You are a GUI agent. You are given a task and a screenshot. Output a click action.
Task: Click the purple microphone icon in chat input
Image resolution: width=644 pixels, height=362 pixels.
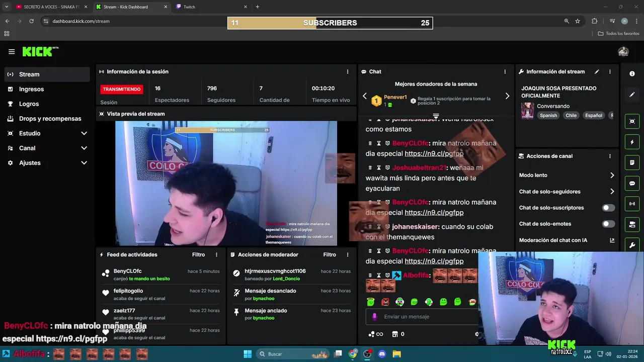(374, 317)
